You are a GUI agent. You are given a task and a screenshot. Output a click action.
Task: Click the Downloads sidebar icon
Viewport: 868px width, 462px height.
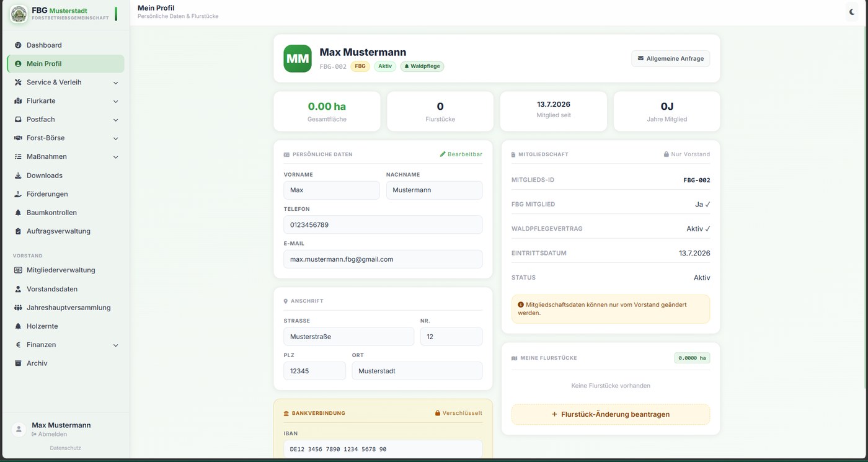(18, 175)
